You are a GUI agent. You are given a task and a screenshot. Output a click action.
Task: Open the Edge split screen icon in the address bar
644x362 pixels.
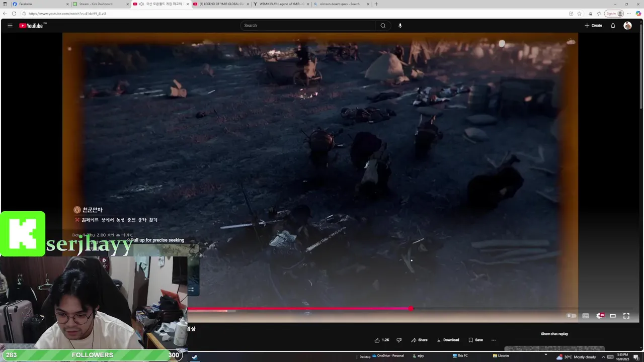[571, 14]
